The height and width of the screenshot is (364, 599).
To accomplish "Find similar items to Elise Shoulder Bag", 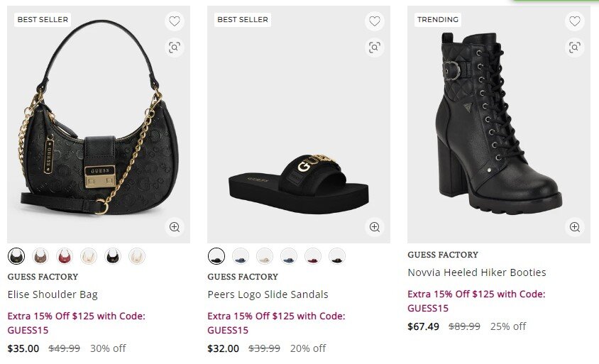I will 175,48.
